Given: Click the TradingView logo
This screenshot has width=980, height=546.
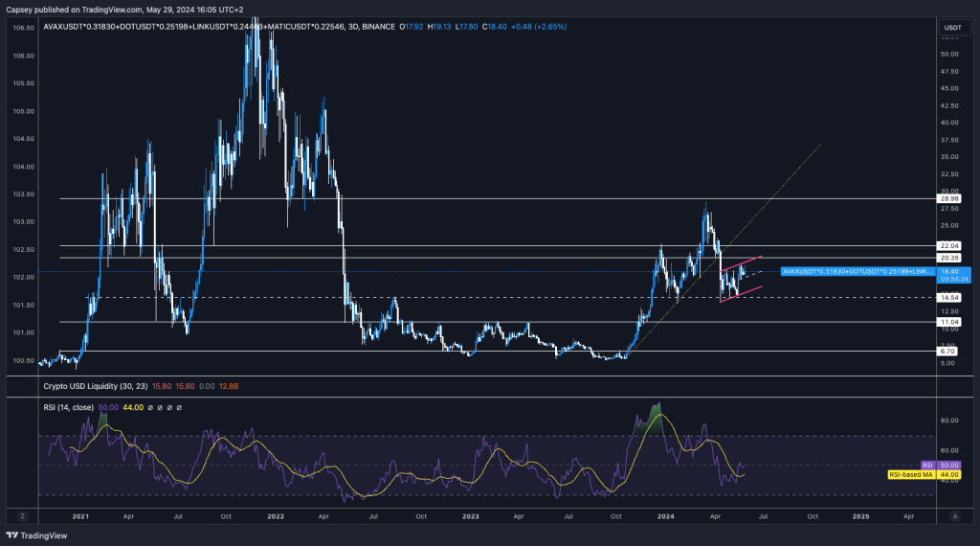Looking at the screenshot, I should coord(36,535).
